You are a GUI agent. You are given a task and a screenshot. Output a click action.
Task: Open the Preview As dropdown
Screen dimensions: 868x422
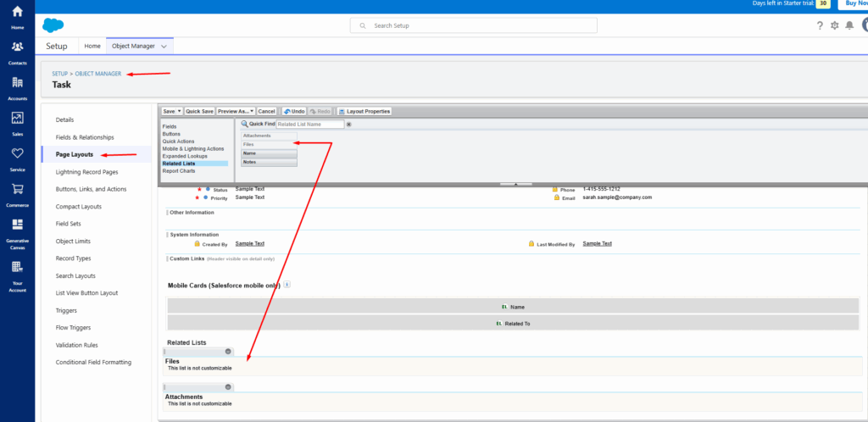(x=236, y=111)
